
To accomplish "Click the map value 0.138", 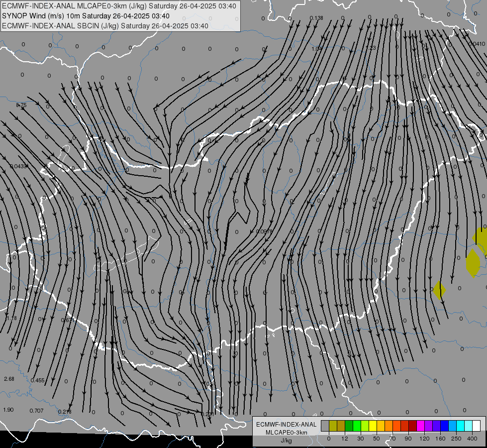I will coord(316,18).
